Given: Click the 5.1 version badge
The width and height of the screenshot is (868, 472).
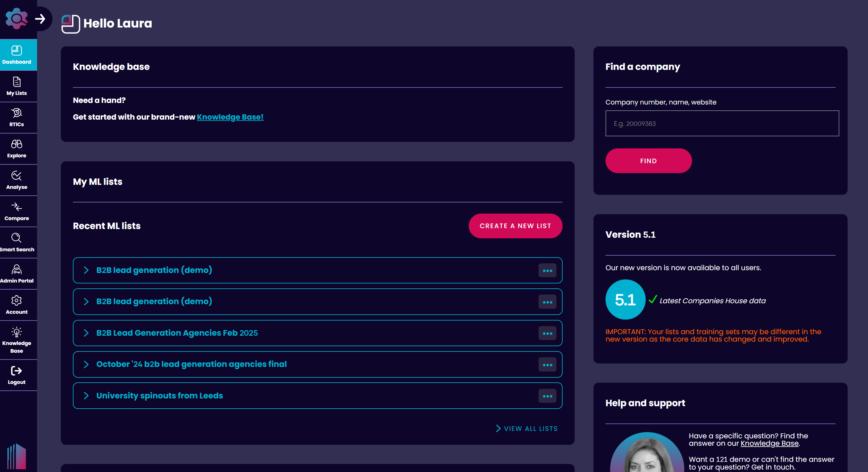Looking at the screenshot, I should 625,300.
